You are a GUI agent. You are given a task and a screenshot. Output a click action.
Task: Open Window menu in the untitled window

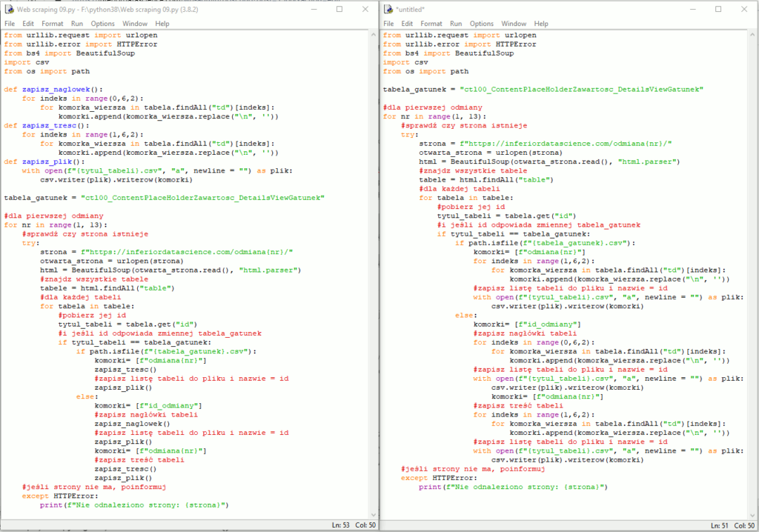pyautogui.click(x=514, y=24)
